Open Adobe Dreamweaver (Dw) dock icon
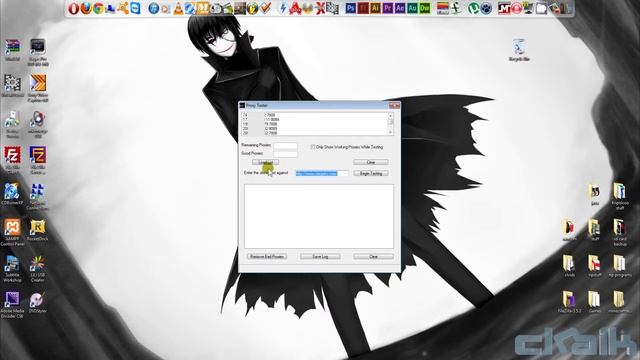This screenshot has height=360, width=640. point(424,8)
